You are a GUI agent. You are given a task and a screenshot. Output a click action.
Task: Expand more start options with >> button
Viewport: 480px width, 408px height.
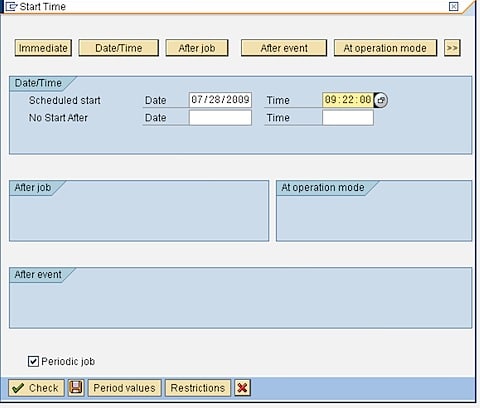click(x=452, y=48)
